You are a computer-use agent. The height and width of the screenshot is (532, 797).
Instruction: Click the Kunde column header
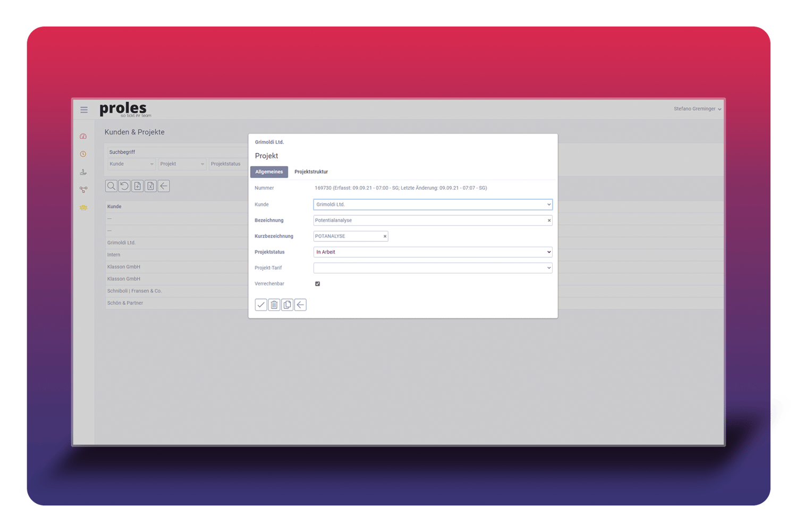tap(114, 207)
